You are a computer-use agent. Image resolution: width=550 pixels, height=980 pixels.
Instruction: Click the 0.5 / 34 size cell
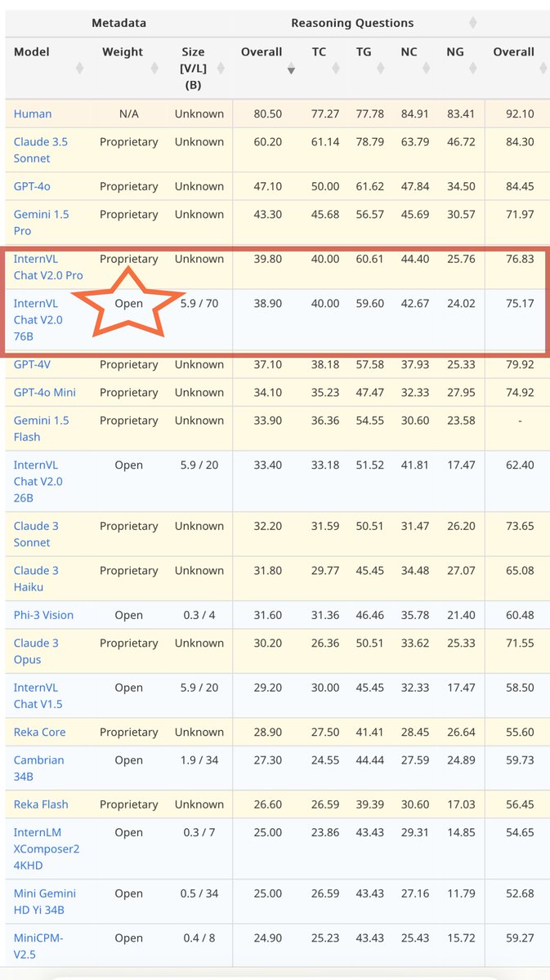[x=199, y=893]
